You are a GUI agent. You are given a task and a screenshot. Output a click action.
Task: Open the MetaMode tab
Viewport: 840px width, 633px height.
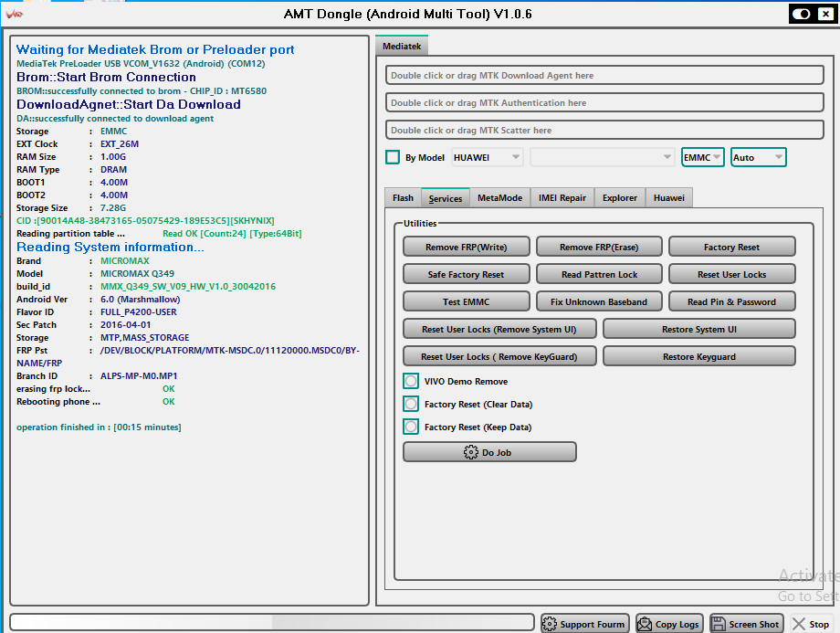(x=499, y=198)
